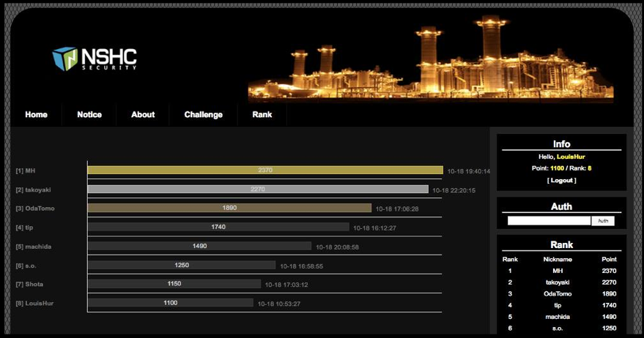
Task: Click the Logout link
Action: [561, 180]
